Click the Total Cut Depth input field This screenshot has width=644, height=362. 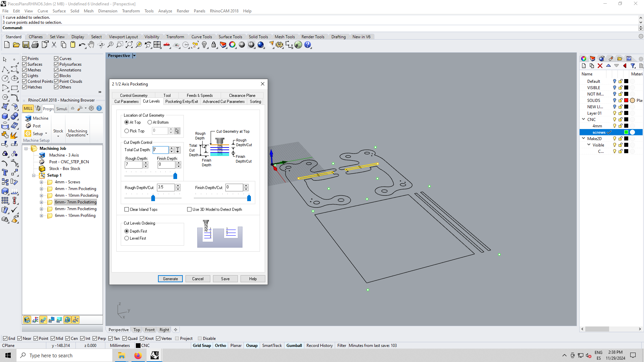pos(161,150)
